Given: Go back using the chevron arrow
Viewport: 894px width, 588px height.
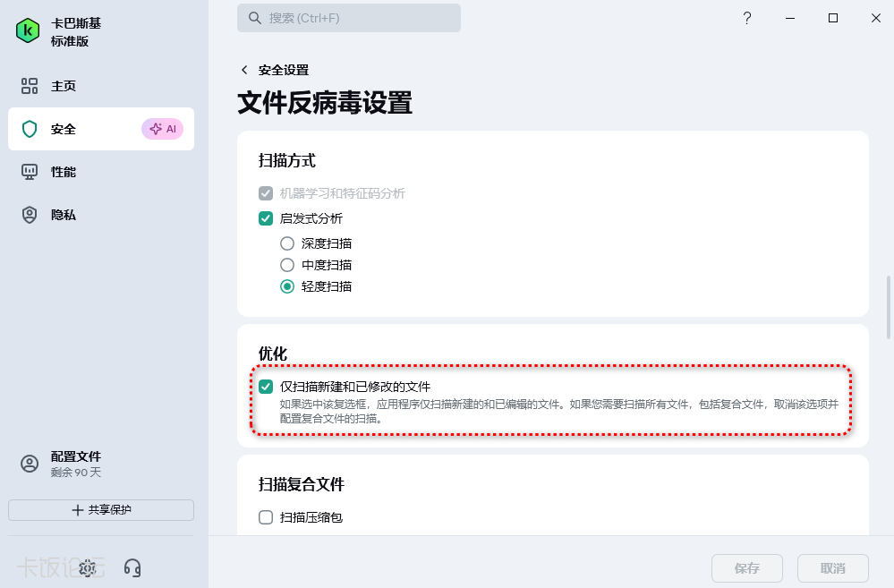Looking at the screenshot, I should coord(244,70).
